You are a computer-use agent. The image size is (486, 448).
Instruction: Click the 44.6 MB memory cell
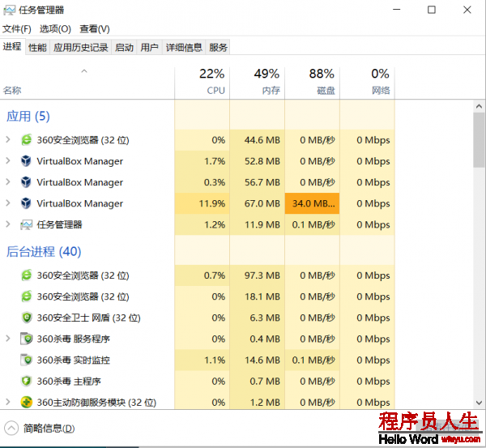(258, 140)
